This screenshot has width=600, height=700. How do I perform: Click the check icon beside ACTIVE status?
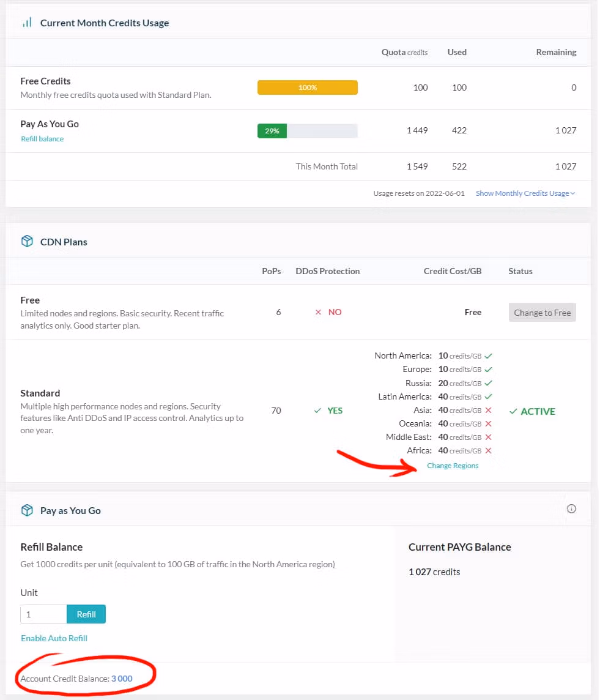point(514,411)
